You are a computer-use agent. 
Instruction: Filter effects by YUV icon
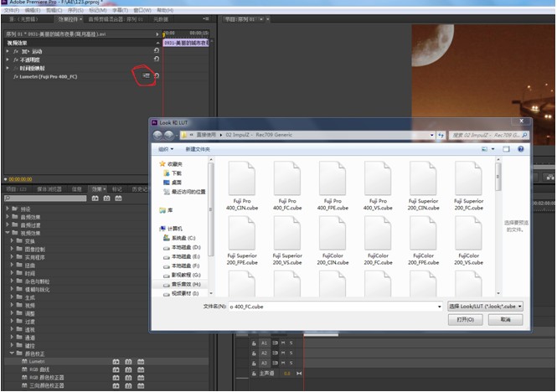coord(118,199)
